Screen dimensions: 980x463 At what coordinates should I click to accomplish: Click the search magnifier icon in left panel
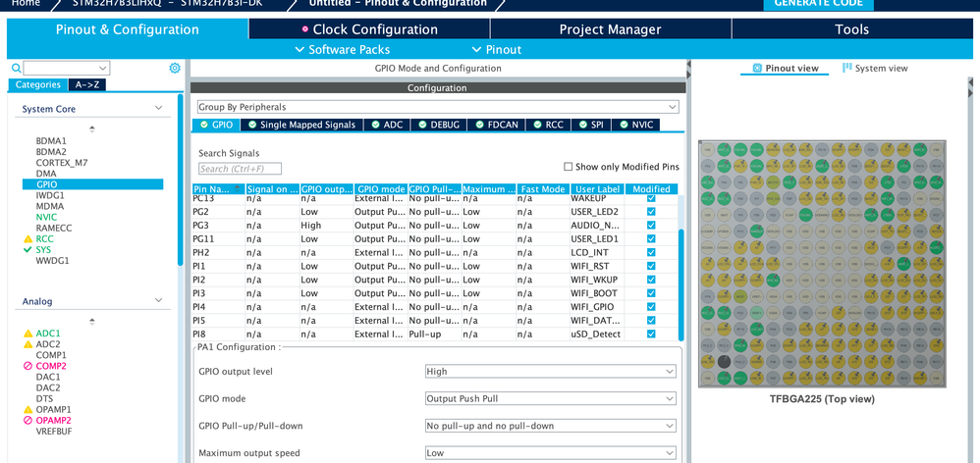point(17,68)
